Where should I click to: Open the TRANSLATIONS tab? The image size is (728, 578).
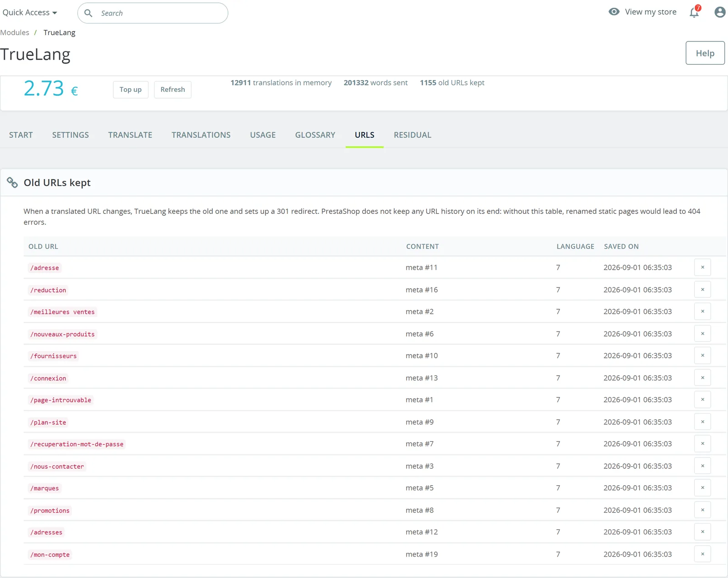pyautogui.click(x=201, y=135)
